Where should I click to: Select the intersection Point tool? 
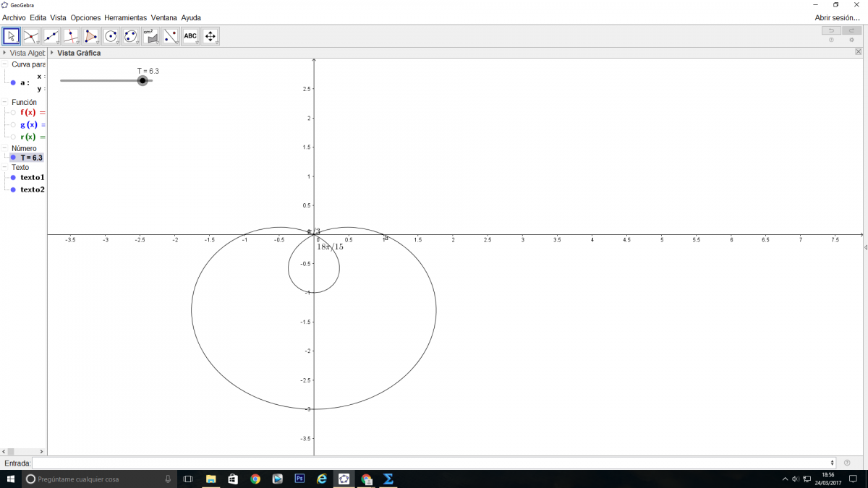(x=31, y=36)
